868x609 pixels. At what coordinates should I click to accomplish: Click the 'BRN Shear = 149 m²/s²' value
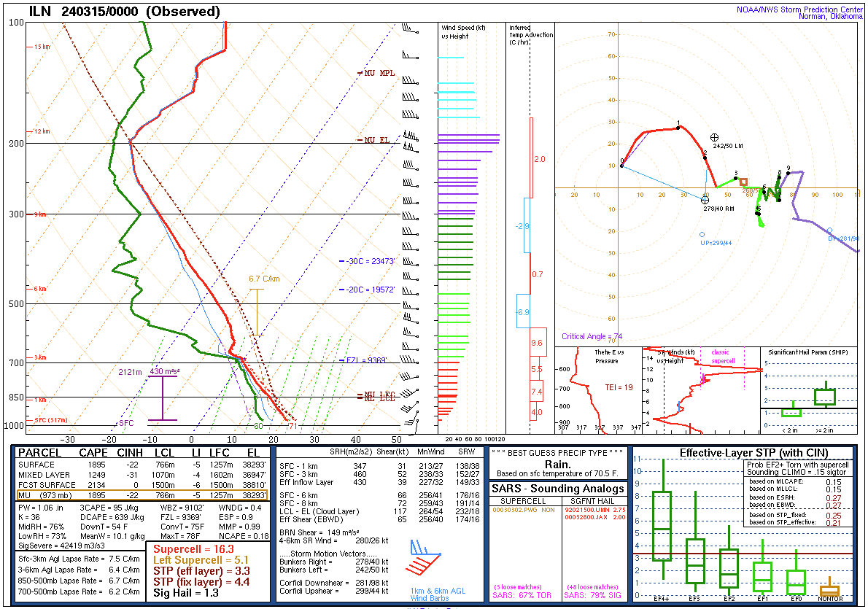319,532
